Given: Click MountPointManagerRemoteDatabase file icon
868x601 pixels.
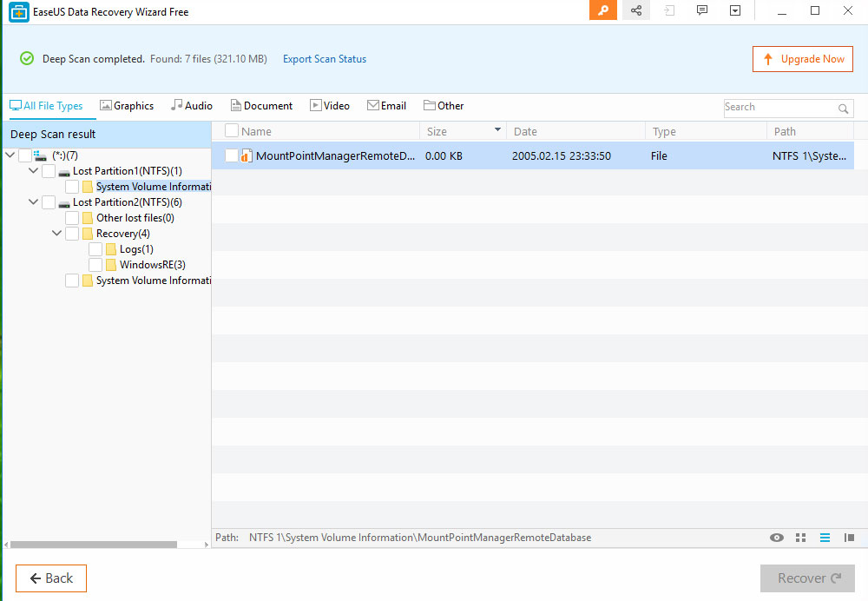Looking at the screenshot, I should (x=247, y=155).
